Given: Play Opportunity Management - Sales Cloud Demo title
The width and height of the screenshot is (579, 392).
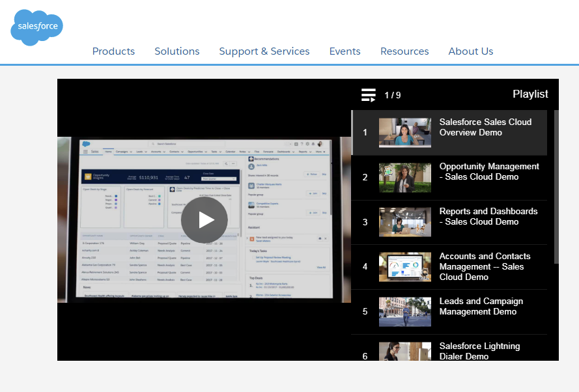Looking at the screenshot, I should click(x=489, y=172).
